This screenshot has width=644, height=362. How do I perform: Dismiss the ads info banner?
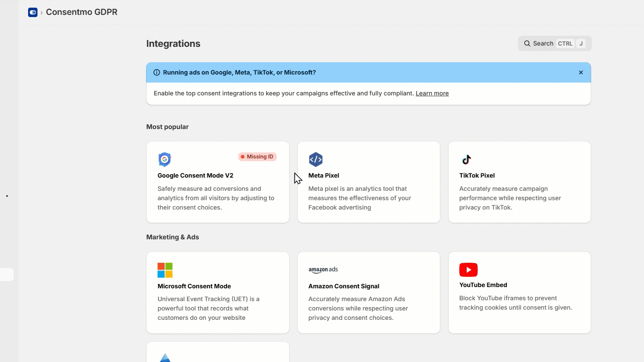tap(581, 72)
